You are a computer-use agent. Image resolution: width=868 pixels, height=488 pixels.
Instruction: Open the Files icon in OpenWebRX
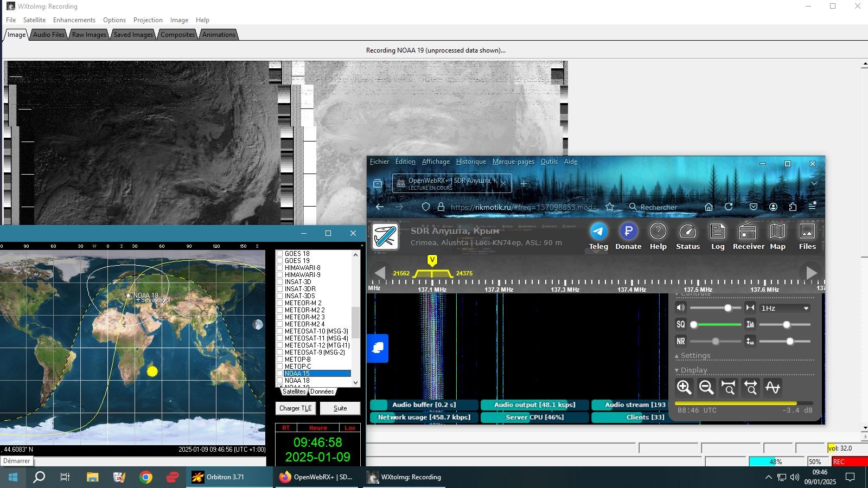pyautogui.click(x=807, y=236)
